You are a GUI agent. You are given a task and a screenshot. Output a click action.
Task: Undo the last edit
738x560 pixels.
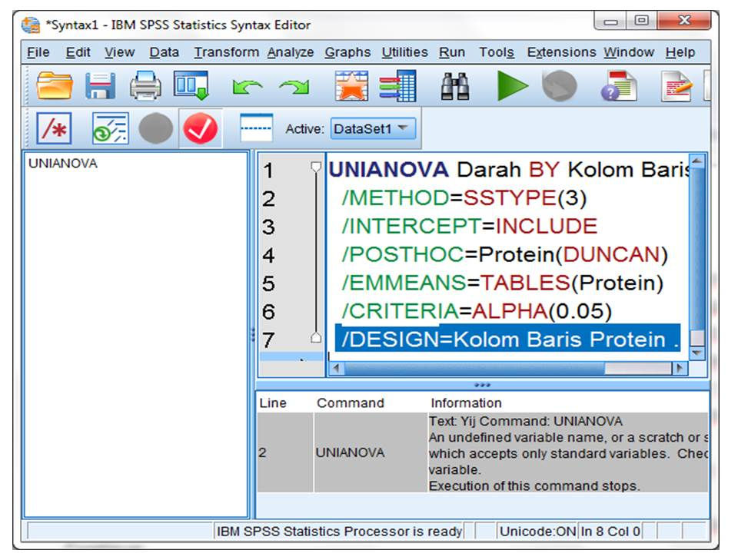[247, 87]
